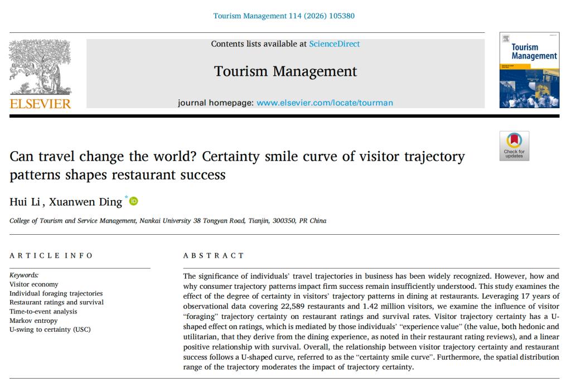Click author name Xuanwen Ding
Viewport: 571px width, 392px height.
(85, 202)
